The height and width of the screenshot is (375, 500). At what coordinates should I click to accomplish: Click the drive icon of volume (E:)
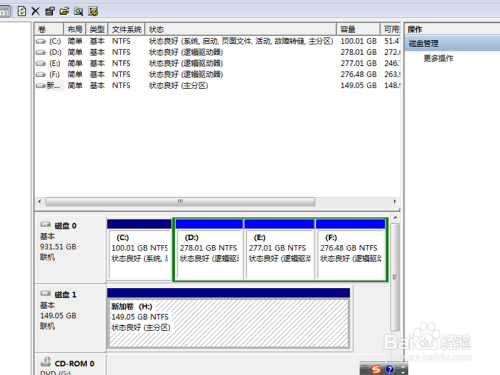click(41, 63)
